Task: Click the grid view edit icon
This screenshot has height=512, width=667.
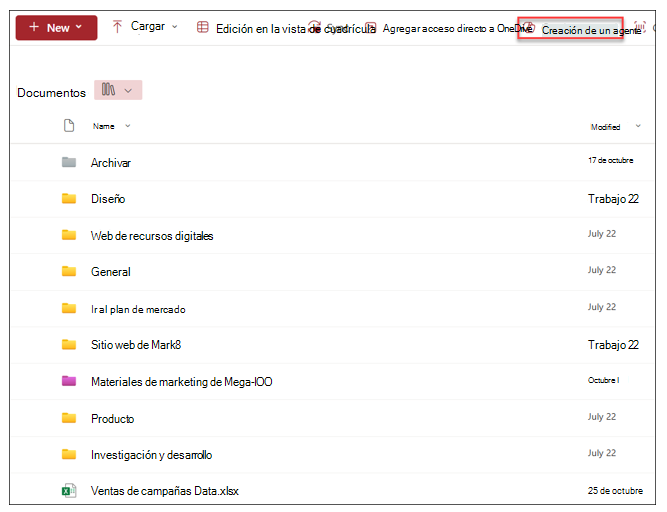Action: [x=202, y=27]
